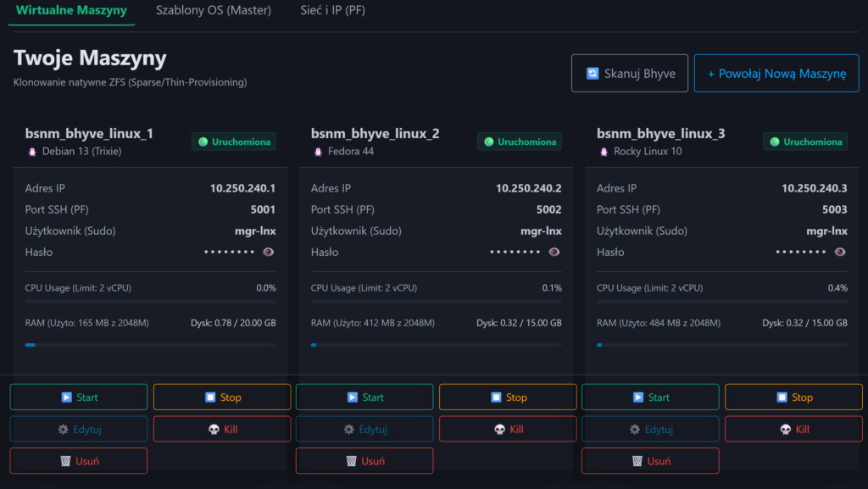The height and width of the screenshot is (489, 868).
Task: Stop the bsnm_bhyve_linux_3 machine
Action: [793, 397]
